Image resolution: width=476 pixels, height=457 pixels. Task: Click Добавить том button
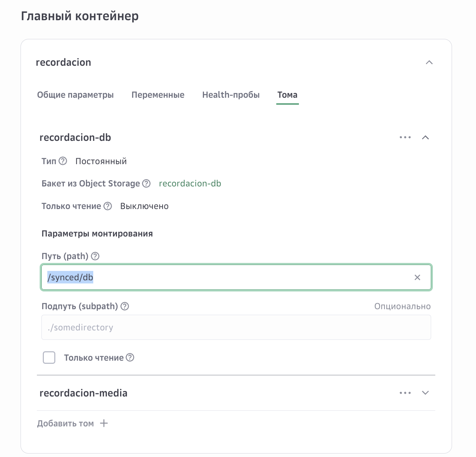tap(66, 424)
